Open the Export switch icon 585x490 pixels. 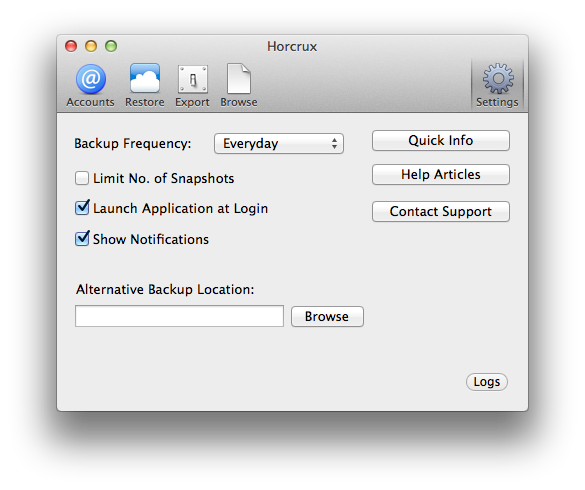193,79
